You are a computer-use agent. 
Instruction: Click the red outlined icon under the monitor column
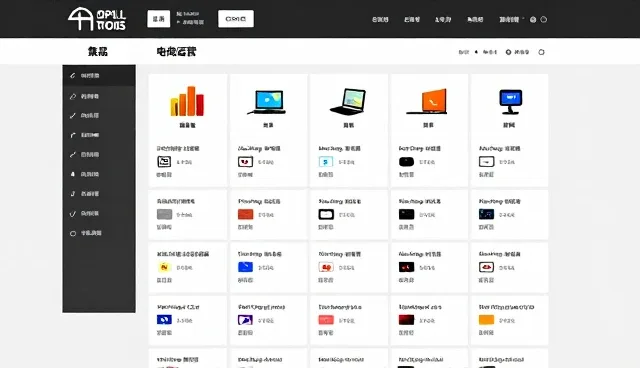tap(487, 267)
